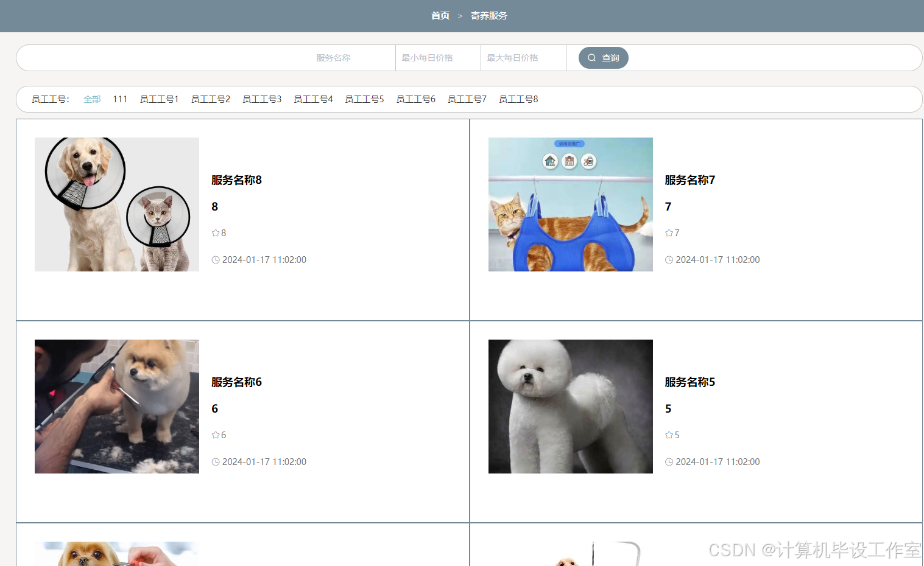Open the 服务名称7 cat grooming thumbnail
Image resolution: width=924 pixels, height=566 pixels.
571,204
